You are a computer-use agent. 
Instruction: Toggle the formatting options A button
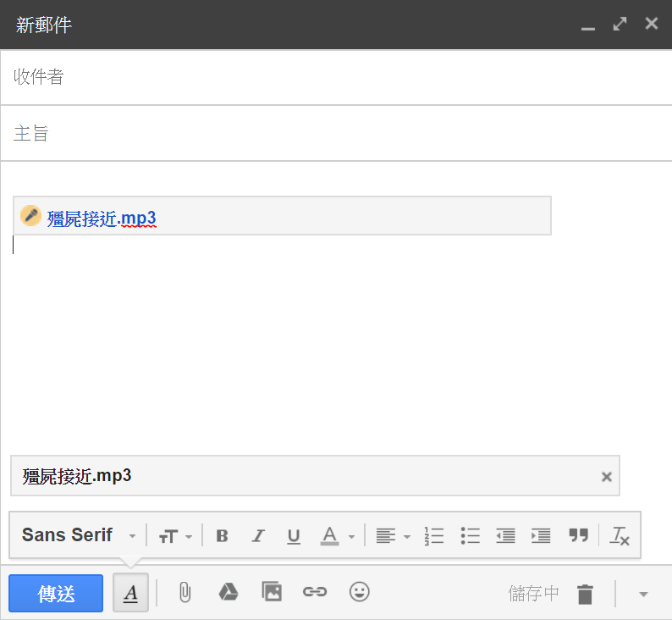[130, 593]
